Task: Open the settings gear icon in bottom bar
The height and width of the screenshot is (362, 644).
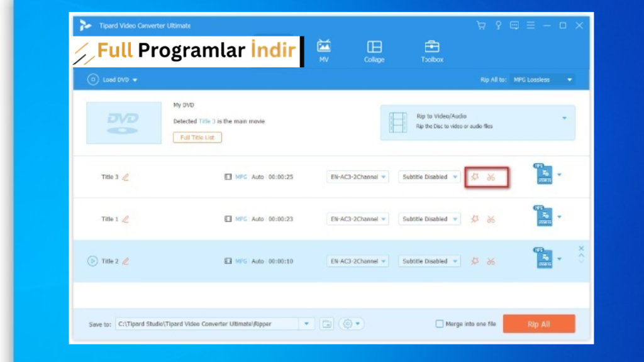Action: [x=347, y=324]
